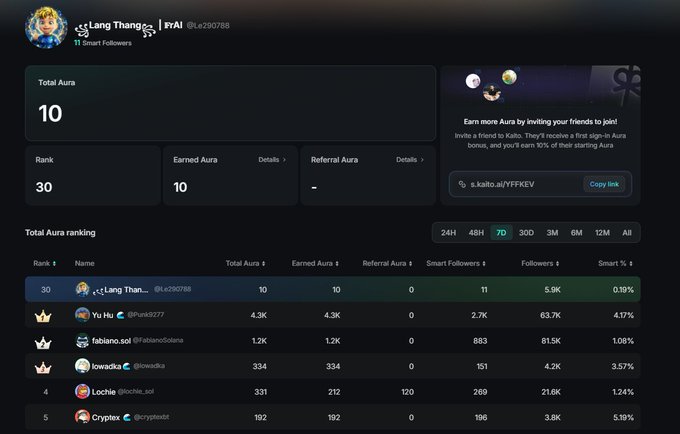680x434 pixels.
Task: Open the @Punk9277 handle
Action: [x=146, y=315]
